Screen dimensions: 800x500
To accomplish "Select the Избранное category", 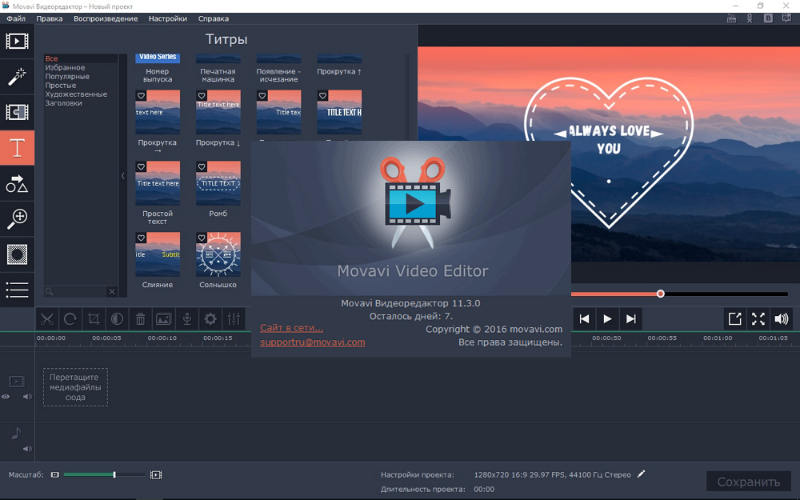I will pyautogui.click(x=65, y=67).
